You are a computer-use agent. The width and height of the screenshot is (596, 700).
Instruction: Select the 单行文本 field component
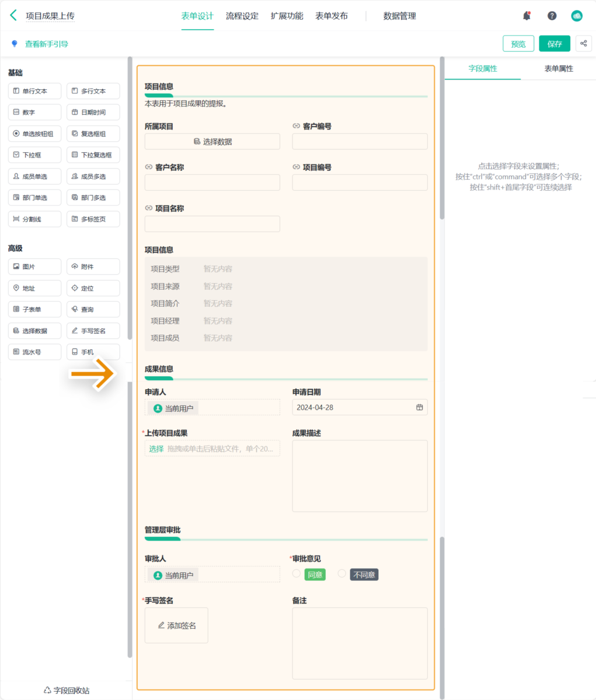pos(34,90)
